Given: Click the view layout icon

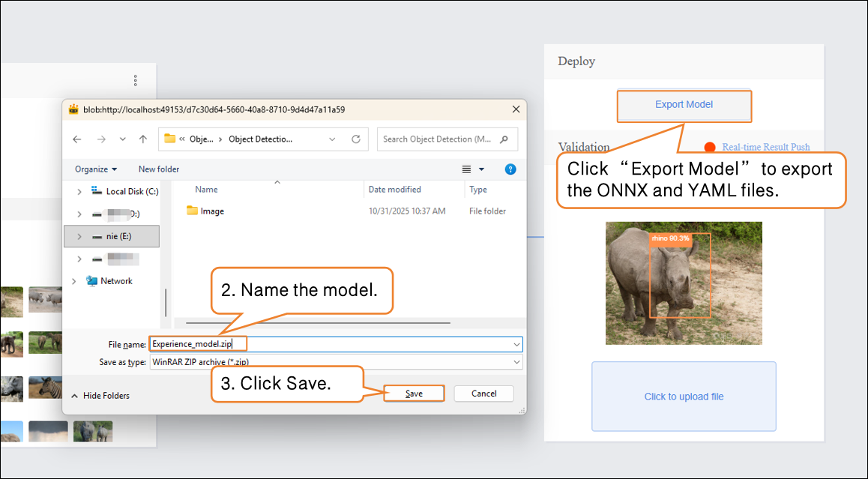Looking at the screenshot, I should 467,169.
